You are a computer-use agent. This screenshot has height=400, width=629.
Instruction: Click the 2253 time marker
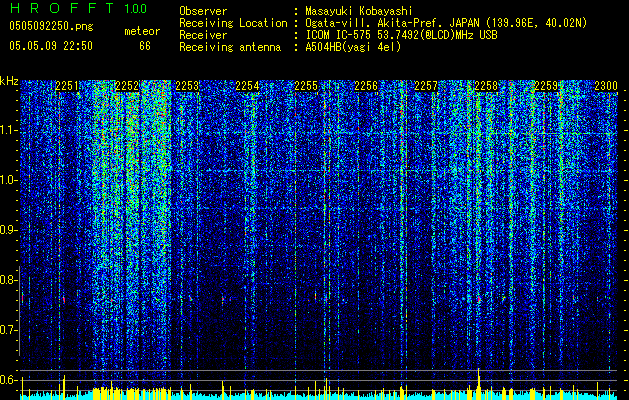pyautogui.click(x=187, y=86)
